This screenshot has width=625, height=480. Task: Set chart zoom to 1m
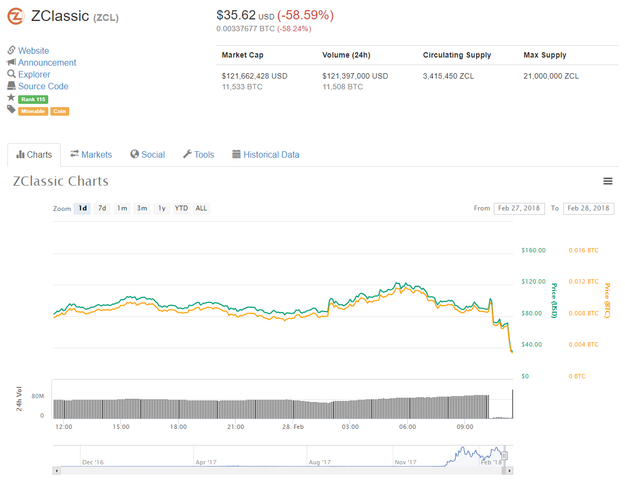(122, 209)
